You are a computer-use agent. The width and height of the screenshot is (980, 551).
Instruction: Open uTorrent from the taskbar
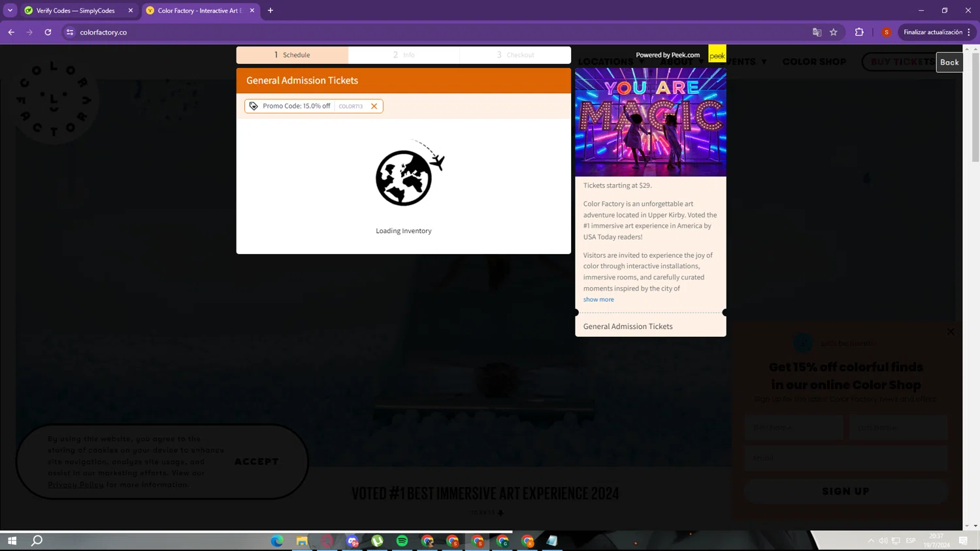coord(378,541)
